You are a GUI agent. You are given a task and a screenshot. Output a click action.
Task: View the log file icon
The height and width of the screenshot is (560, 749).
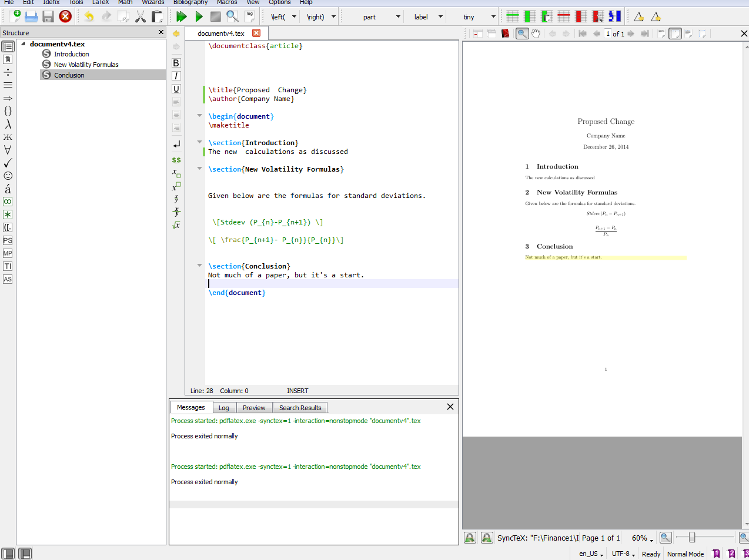pyautogui.click(x=250, y=16)
